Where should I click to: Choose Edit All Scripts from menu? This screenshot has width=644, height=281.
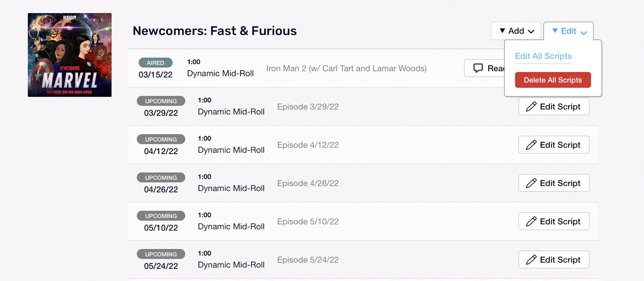[543, 56]
